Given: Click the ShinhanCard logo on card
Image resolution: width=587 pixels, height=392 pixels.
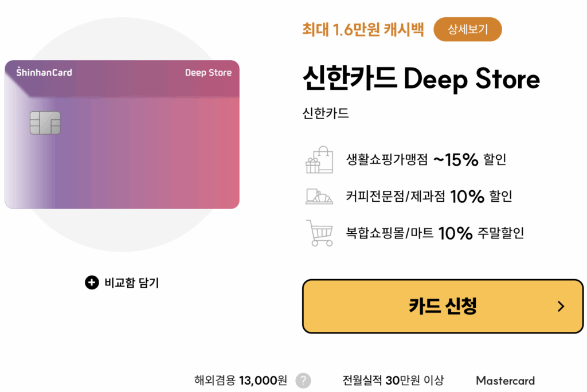Looking at the screenshot, I should tap(44, 72).
